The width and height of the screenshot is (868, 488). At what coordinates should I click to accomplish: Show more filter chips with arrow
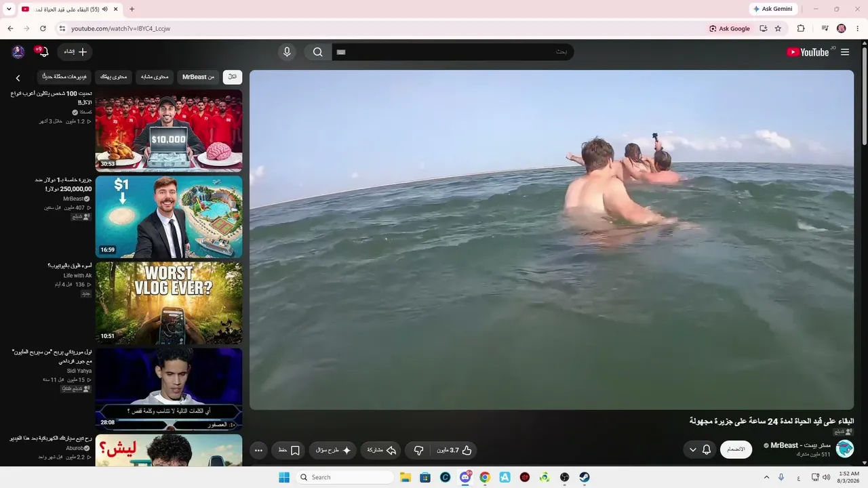pyautogui.click(x=18, y=78)
